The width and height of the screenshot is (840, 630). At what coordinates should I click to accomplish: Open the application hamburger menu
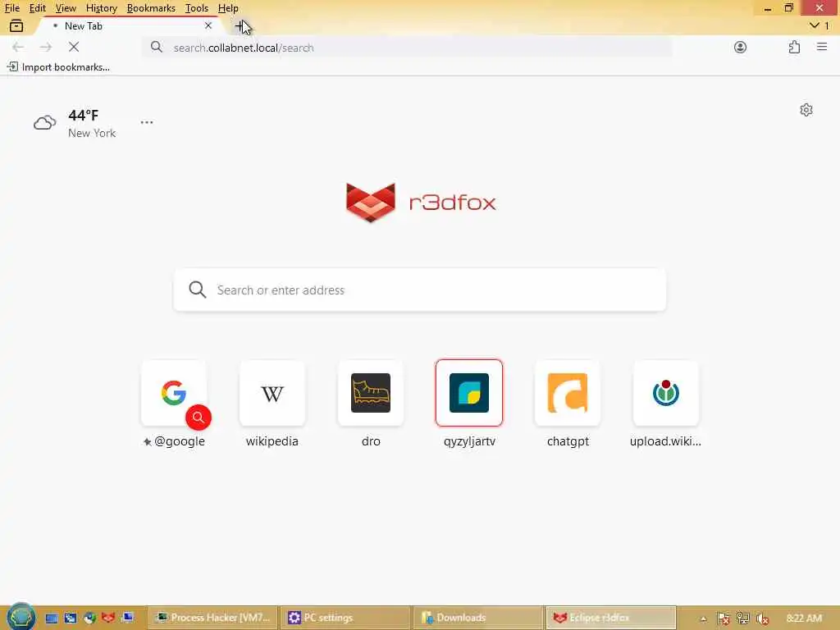tap(822, 47)
